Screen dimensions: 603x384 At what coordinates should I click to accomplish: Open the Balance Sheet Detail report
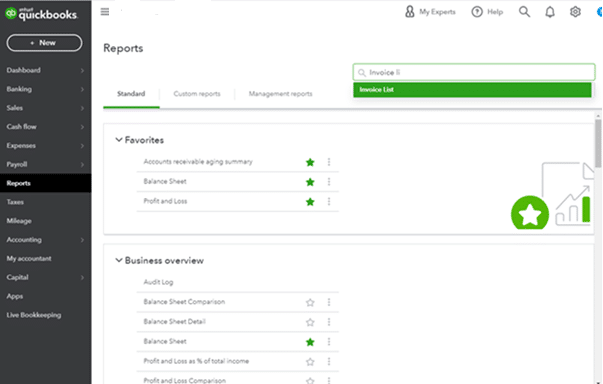pyautogui.click(x=175, y=321)
